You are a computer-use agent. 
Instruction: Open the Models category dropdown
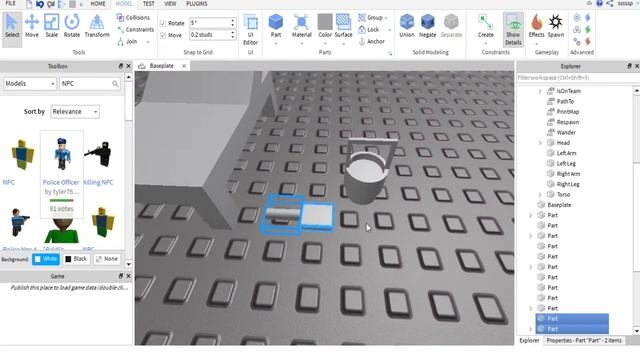(30, 84)
